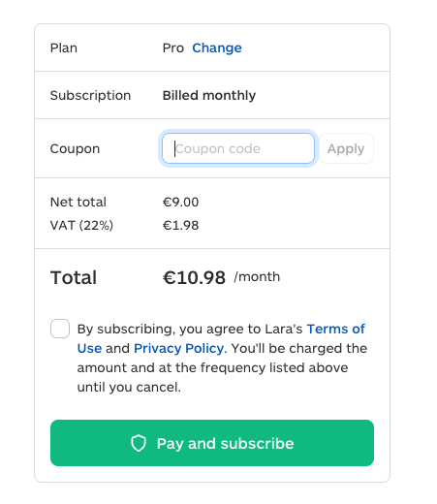Click the €1.98 VAT amount

click(x=180, y=225)
